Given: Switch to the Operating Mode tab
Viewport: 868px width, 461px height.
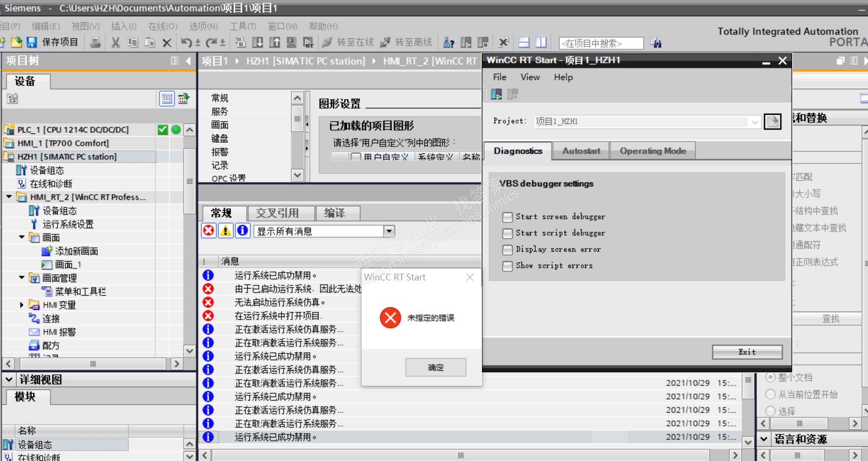Looking at the screenshot, I should 653,151.
